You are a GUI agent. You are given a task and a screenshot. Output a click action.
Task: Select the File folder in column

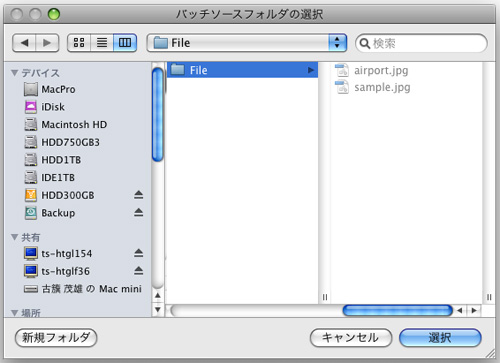[x=242, y=70]
